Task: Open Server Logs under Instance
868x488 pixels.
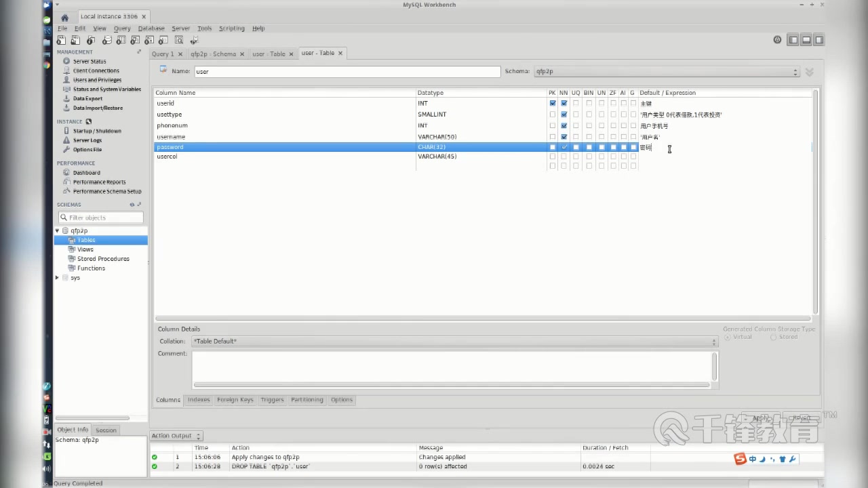Action: pos(87,140)
